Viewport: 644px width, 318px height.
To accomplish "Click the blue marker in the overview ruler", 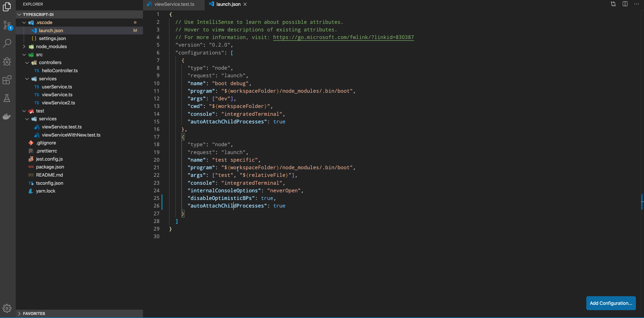I will click(x=642, y=202).
